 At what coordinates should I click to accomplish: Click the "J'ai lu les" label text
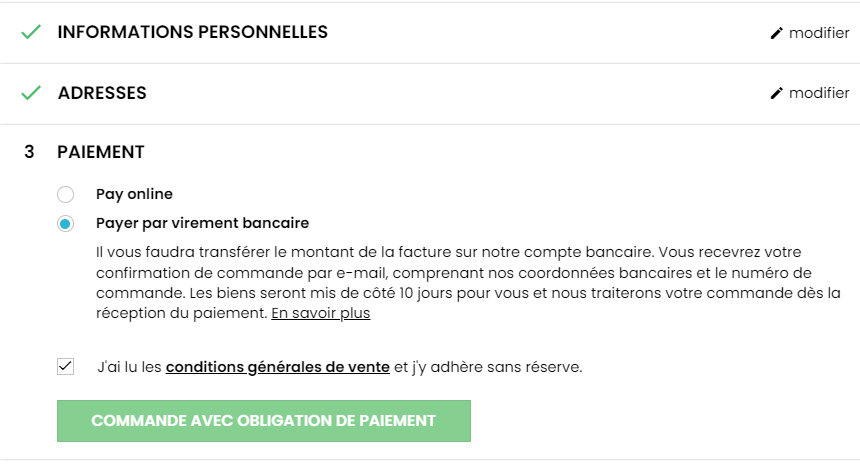coord(129,367)
